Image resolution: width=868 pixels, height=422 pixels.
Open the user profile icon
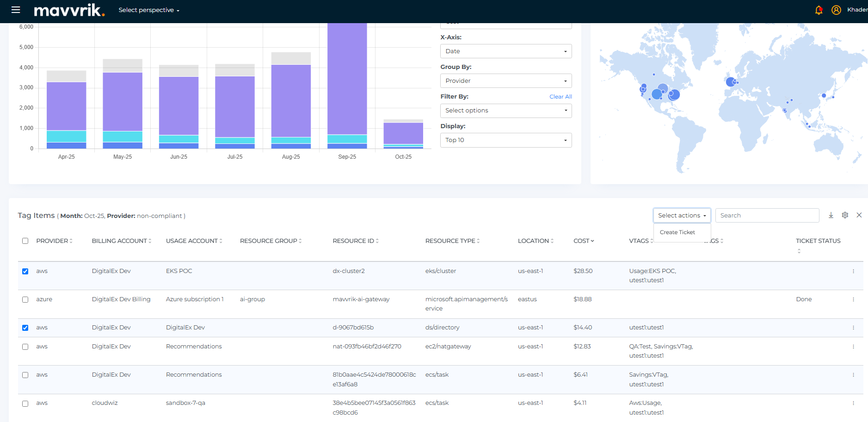pyautogui.click(x=836, y=10)
